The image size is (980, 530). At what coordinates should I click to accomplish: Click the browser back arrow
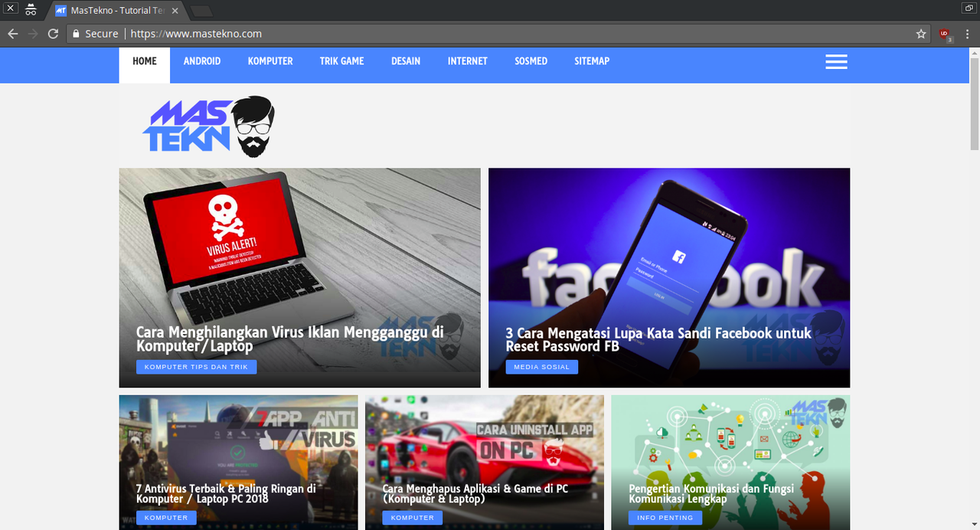click(12, 34)
